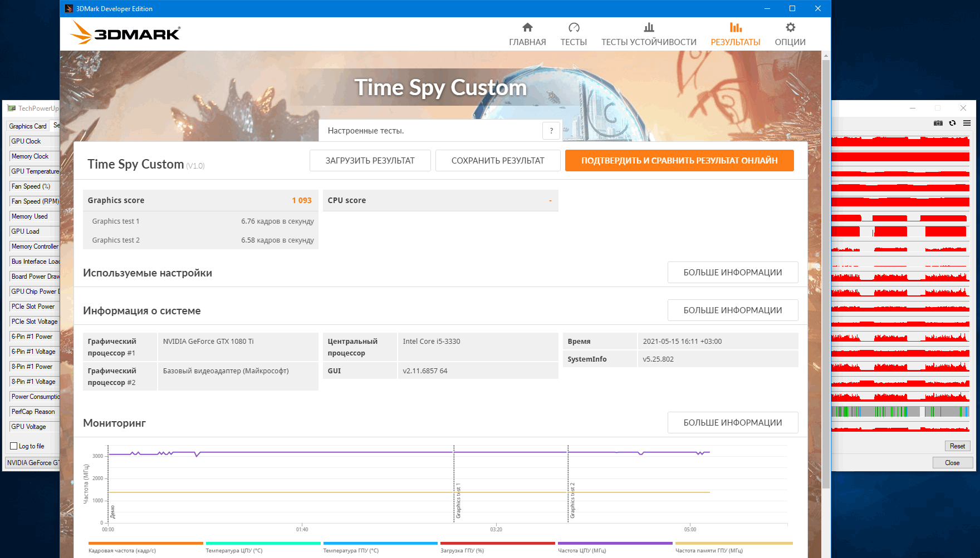980x558 pixels.
Task: Switch to the ТЕСТЫ tab
Action: pyautogui.click(x=574, y=34)
